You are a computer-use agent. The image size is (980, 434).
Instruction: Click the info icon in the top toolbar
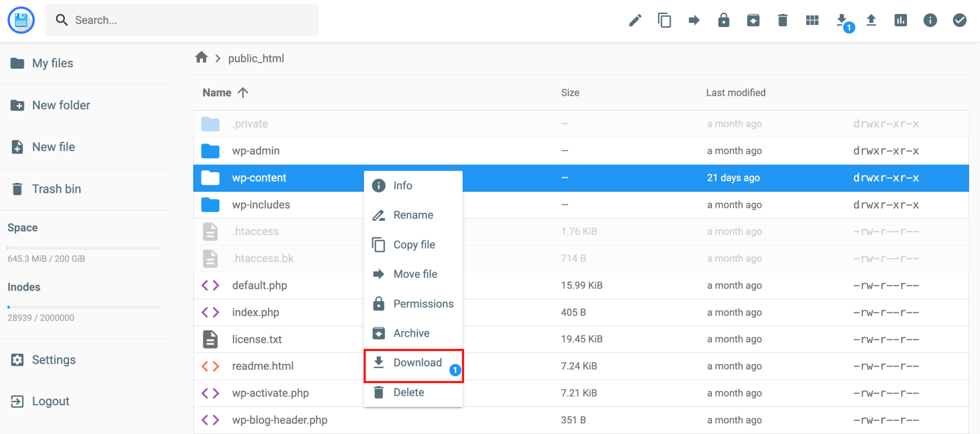pyautogui.click(x=930, y=20)
